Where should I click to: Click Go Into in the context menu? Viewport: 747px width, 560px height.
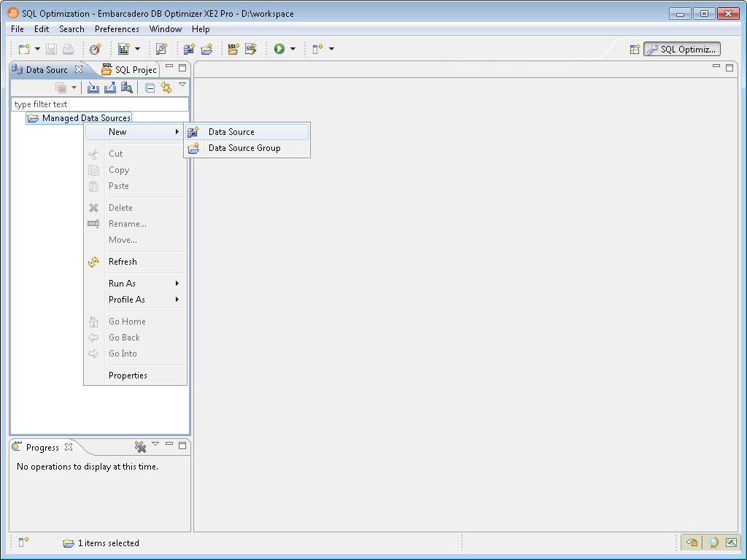coord(136,354)
